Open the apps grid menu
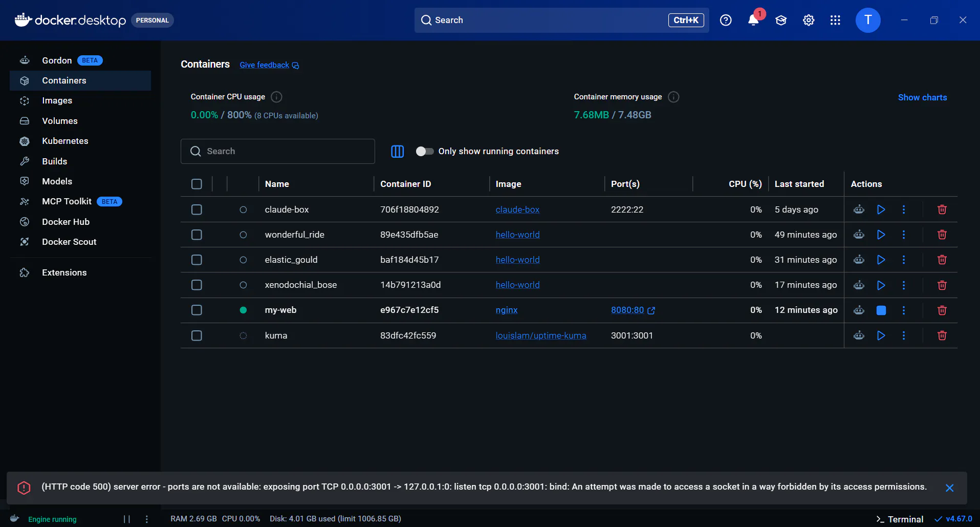The width and height of the screenshot is (980, 527). (835, 20)
